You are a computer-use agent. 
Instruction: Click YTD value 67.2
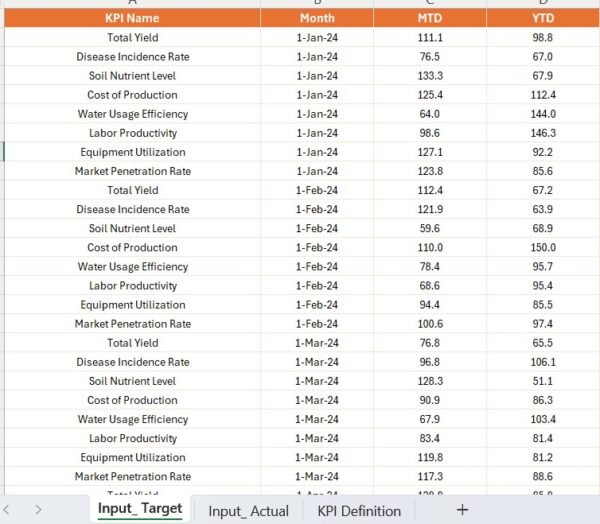(543, 190)
